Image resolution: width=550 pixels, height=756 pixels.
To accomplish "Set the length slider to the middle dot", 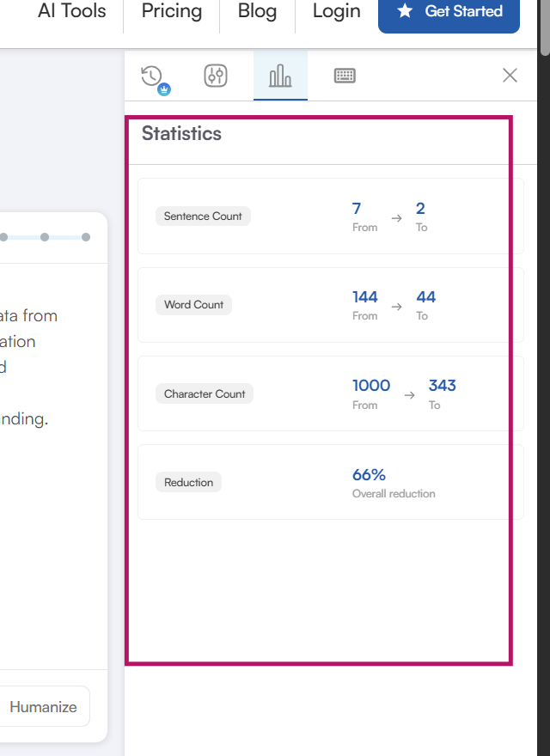I will [x=45, y=237].
